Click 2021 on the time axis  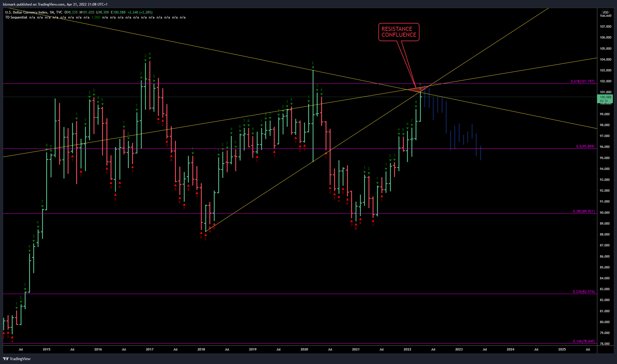tap(356, 349)
